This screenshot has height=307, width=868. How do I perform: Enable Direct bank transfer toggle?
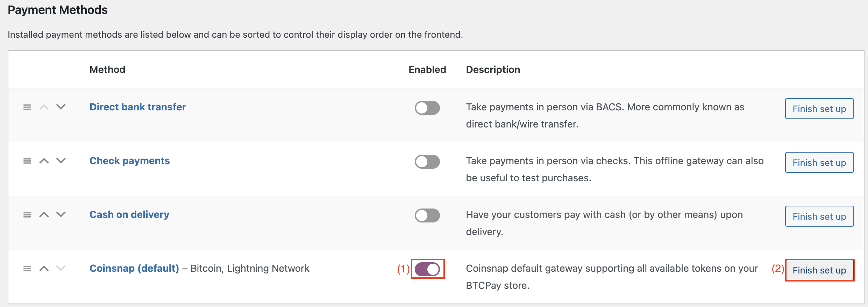[x=427, y=108]
